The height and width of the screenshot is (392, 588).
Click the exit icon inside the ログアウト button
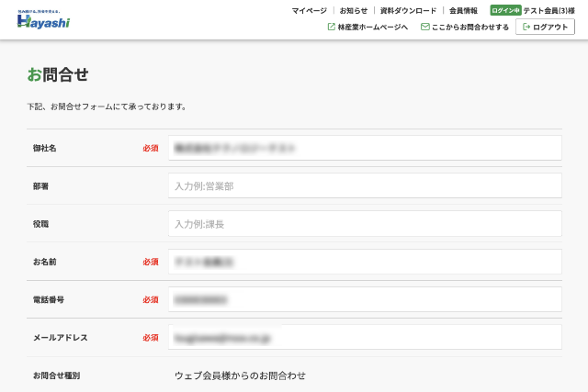(526, 28)
